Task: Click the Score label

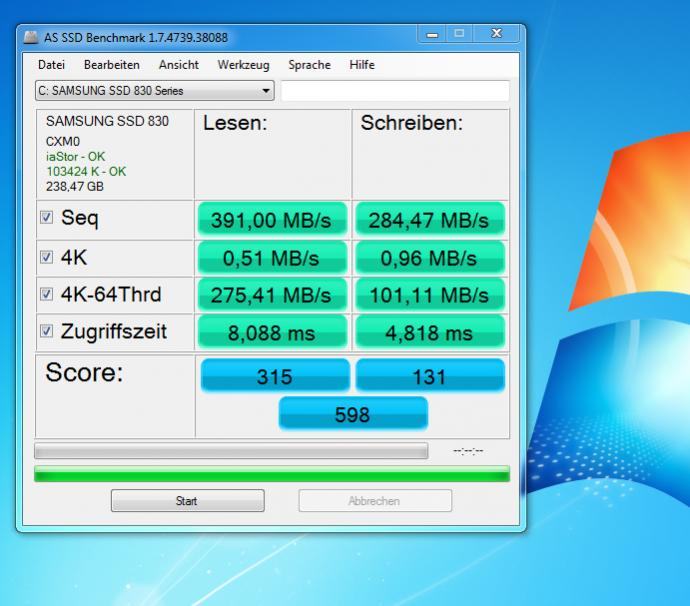Action: 84,372
